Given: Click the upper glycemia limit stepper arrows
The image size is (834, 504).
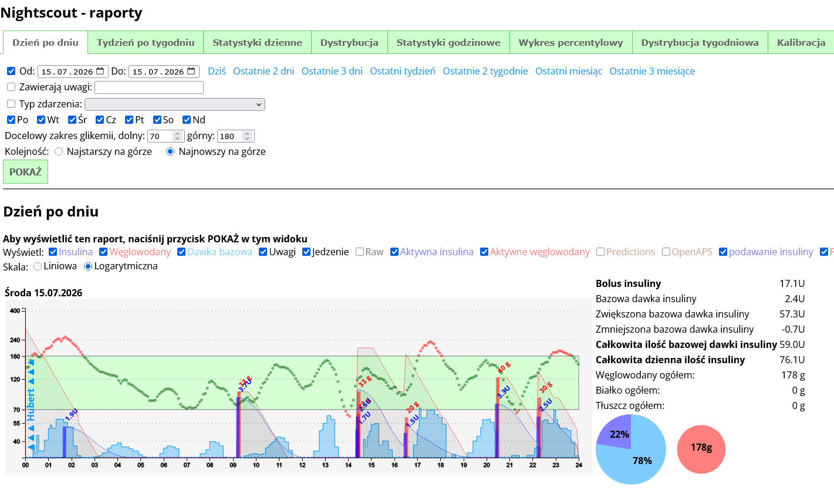Looking at the screenshot, I should click(x=247, y=136).
